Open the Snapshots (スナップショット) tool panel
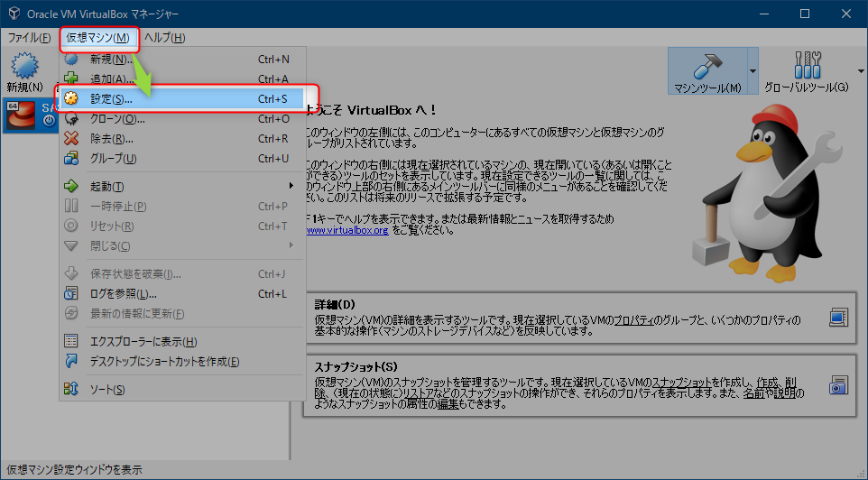Image resolution: width=868 pixels, height=480 pixels. click(x=579, y=385)
